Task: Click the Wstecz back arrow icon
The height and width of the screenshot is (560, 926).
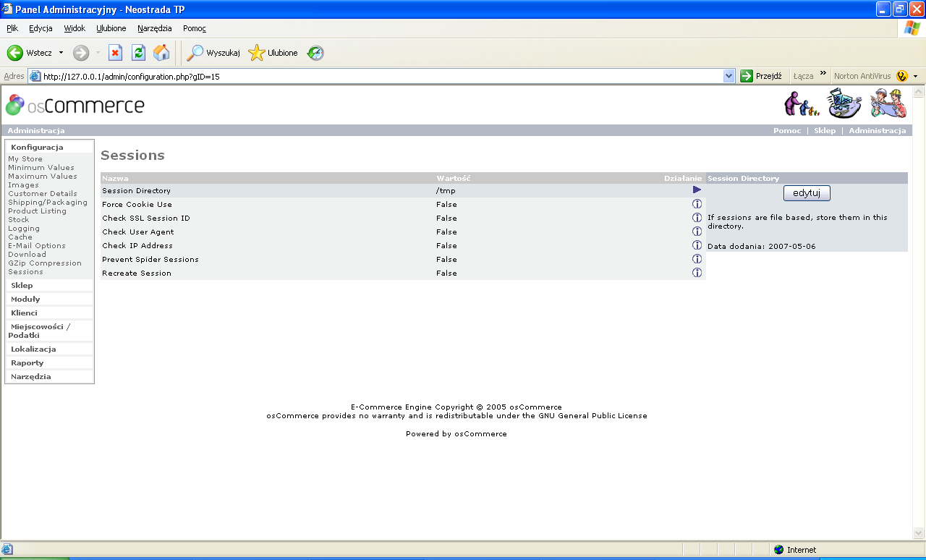Action: tap(15, 53)
